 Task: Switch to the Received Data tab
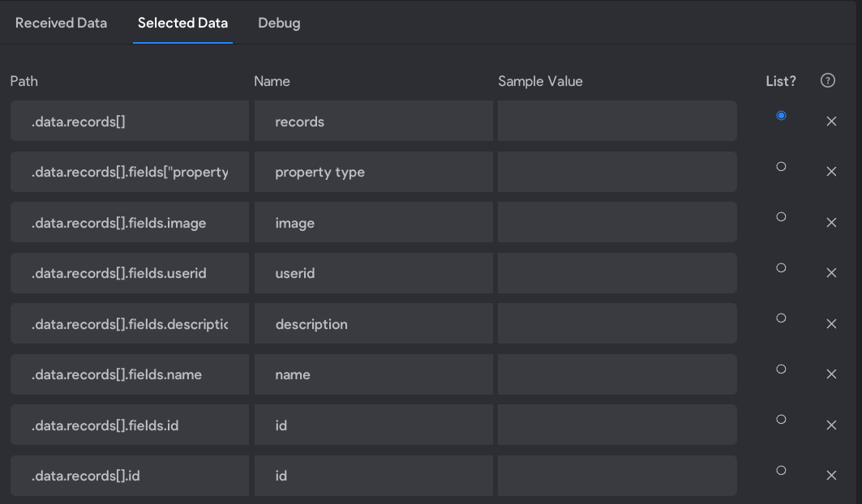click(x=61, y=23)
